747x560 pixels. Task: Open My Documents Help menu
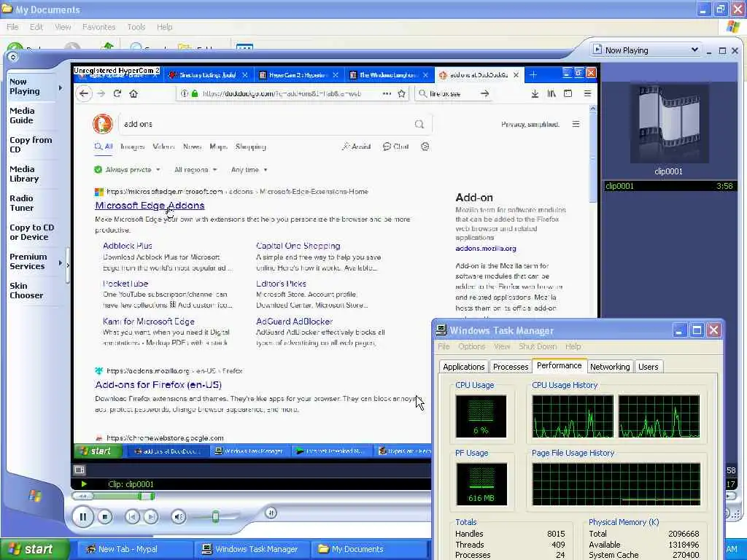coord(164,27)
